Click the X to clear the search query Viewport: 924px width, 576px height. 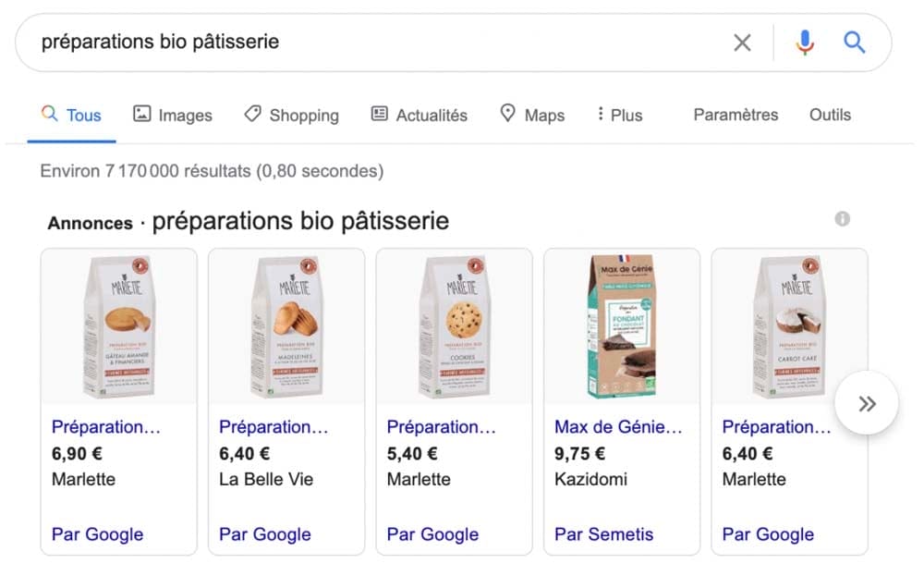742,42
